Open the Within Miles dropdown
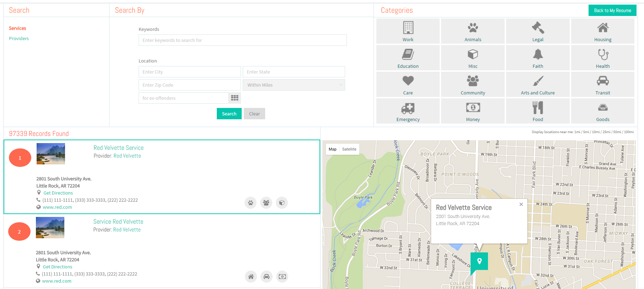This screenshot has width=644, height=289. [x=294, y=85]
